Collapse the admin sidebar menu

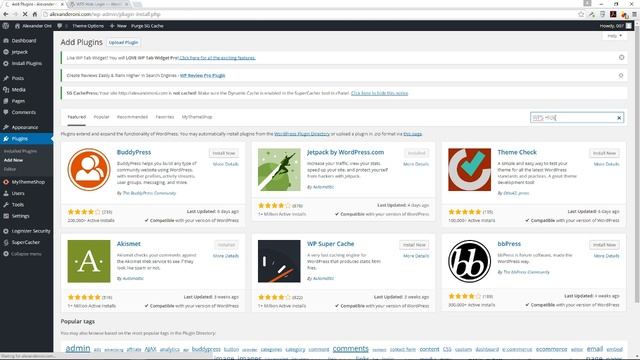[x=26, y=254]
